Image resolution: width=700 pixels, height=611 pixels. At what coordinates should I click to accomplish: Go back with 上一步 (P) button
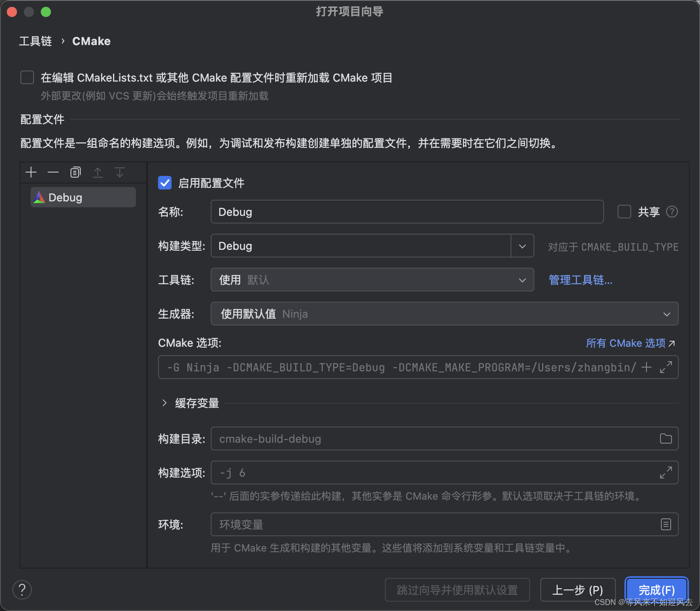[578, 590]
